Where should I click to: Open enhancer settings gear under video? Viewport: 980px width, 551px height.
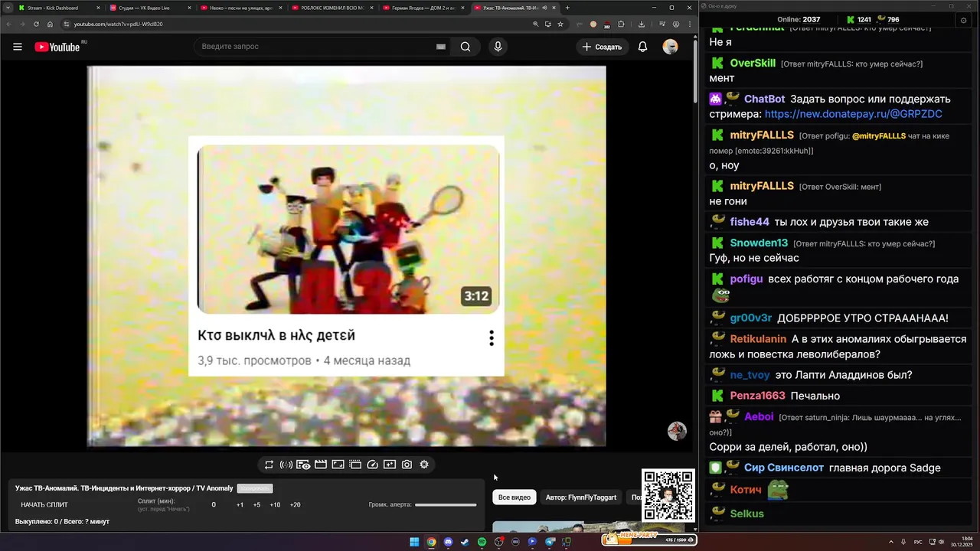(x=424, y=465)
